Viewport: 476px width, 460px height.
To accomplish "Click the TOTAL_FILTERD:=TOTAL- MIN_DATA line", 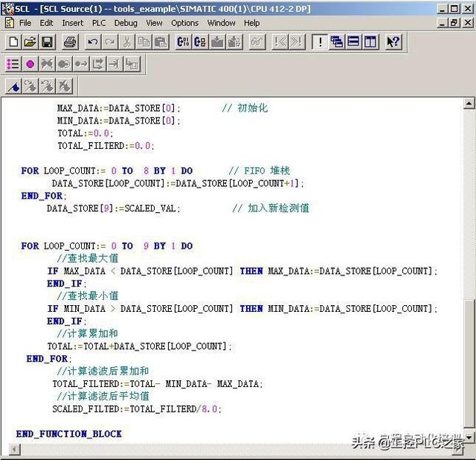I will pos(157,384).
